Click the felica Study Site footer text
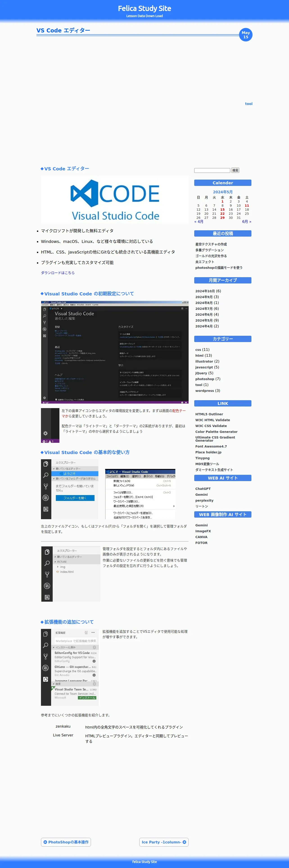 (x=144, y=862)
